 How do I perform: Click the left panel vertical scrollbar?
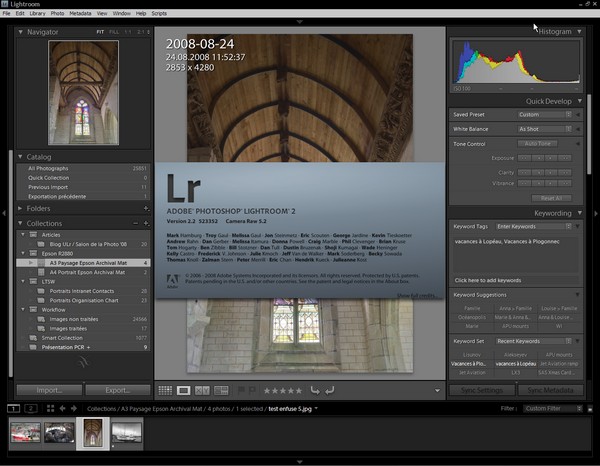(x=11, y=264)
